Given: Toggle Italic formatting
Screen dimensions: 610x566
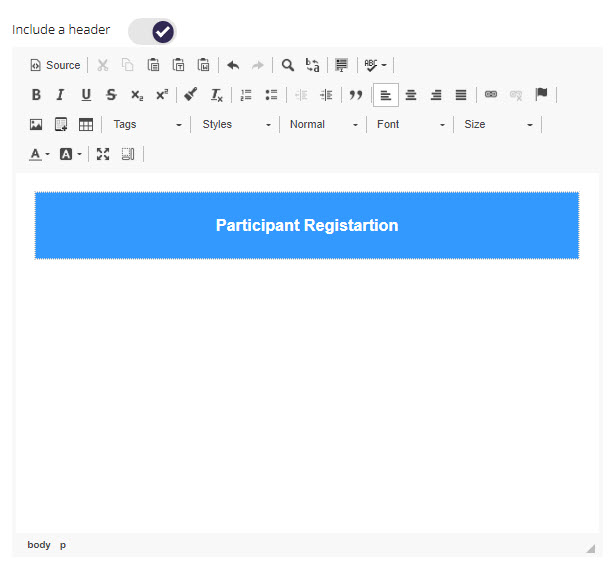Looking at the screenshot, I should point(60,95).
